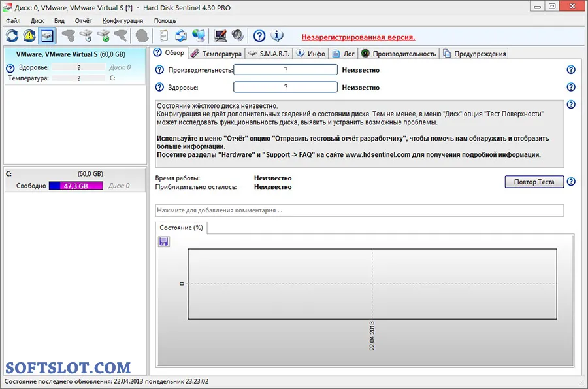The height and width of the screenshot is (389, 588).
Task: Save the graph with the floppy disk icon
Action: tap(164, 242)
